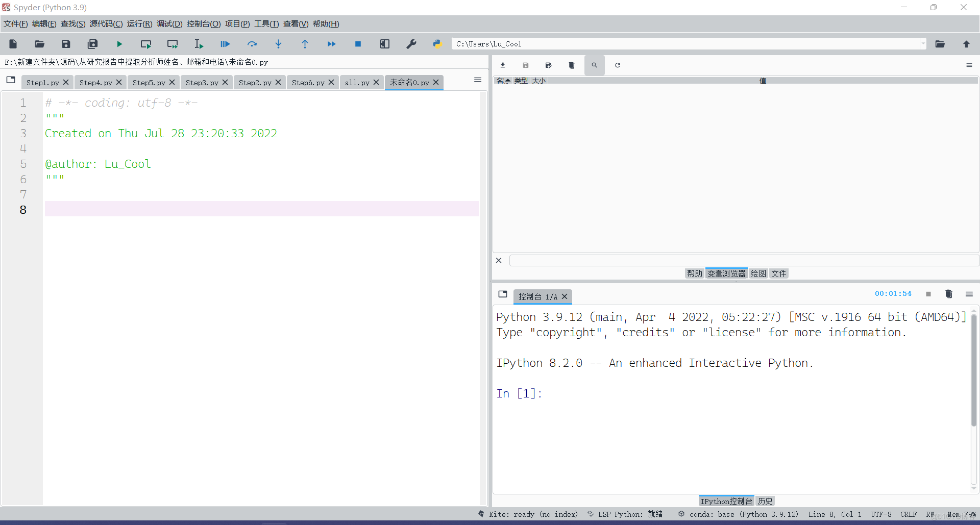Viewport: 980px width, 525px height.
Task: Open editor pane options menu
Action: [478, 80]
